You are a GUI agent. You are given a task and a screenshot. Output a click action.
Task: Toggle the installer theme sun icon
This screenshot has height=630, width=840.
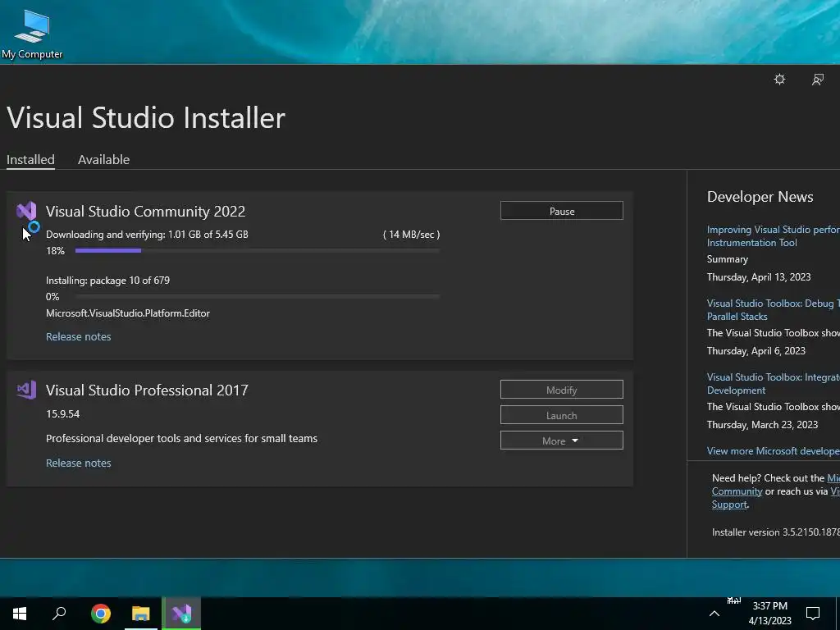(779, 80)
